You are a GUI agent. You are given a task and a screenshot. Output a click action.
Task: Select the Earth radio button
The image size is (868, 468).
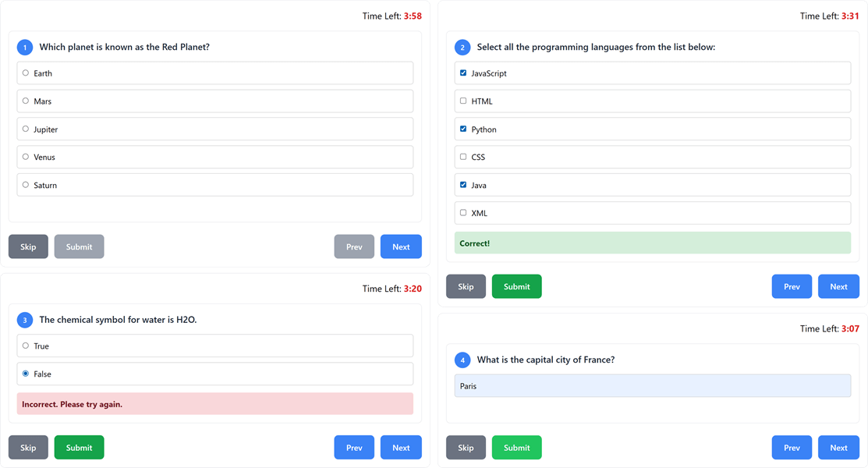(26, 73)
